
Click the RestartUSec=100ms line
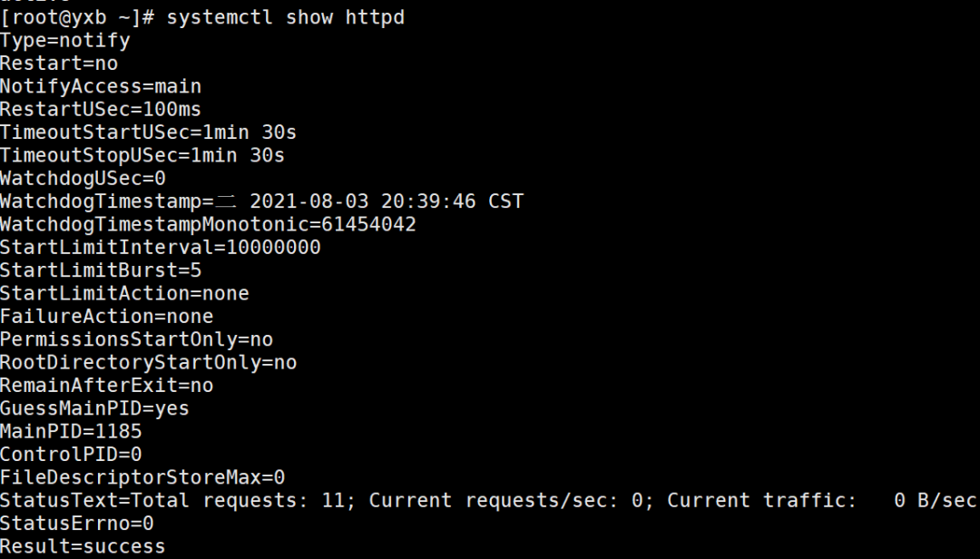pos(101,110)
